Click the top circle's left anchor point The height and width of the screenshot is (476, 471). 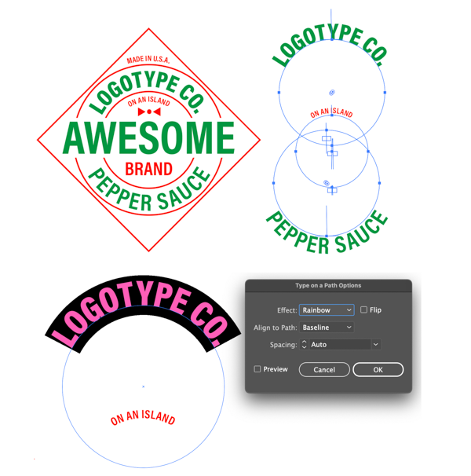[279, 92]
